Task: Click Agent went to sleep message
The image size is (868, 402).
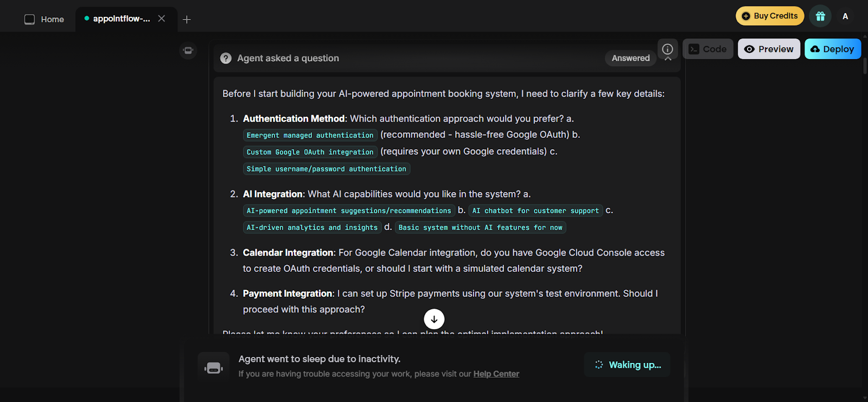Action: (x=320, y=359)
